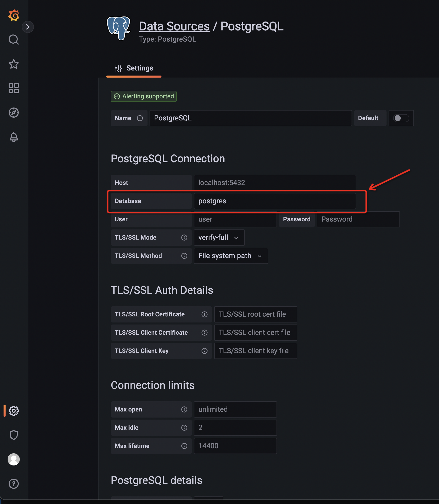Click the Alerting supported badge
This screenshot has width=439, height=504.
(x=144, y=96)
